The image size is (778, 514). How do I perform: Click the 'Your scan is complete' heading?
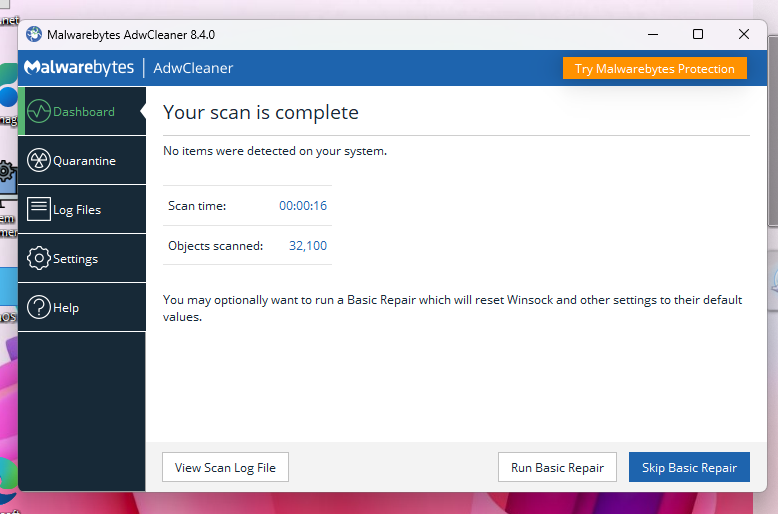[x=260, y=113]
